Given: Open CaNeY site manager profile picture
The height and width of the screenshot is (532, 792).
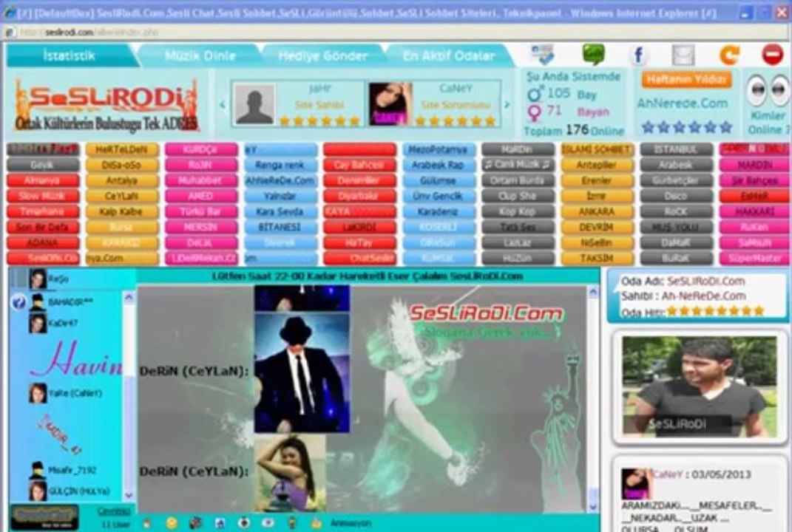Looking at the screenshot, I should coord(390,104).
